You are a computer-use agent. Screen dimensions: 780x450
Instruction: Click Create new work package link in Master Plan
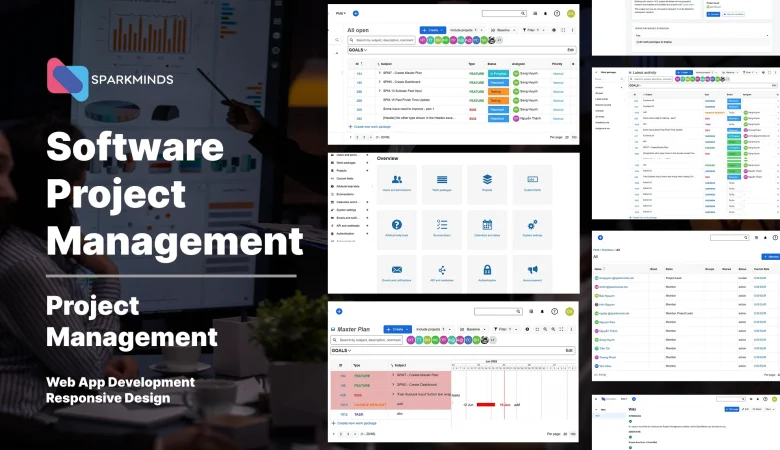pyautogui.click(x=354, y=423)
